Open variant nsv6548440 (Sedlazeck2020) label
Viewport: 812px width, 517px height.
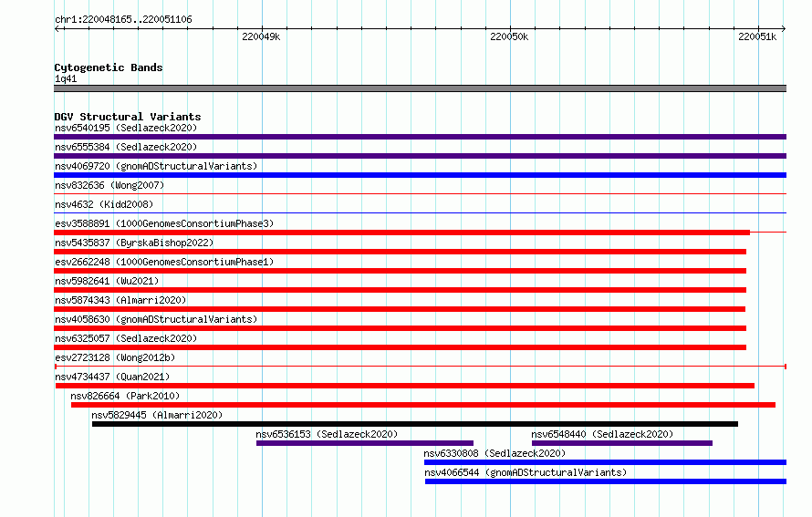pos(602,434)
